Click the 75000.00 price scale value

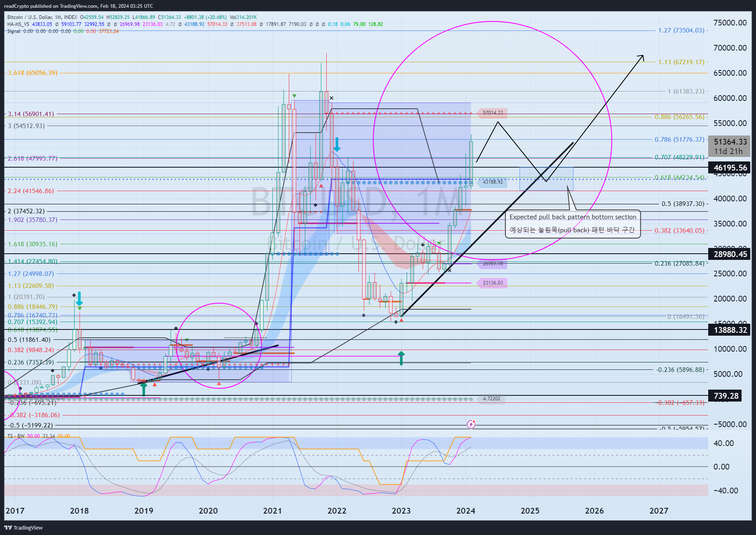click(730, 23)
